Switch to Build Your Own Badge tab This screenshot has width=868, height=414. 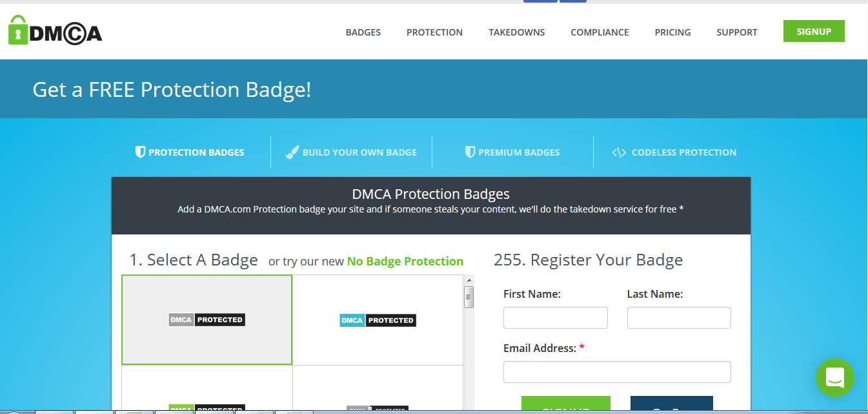tap(351, 152)
